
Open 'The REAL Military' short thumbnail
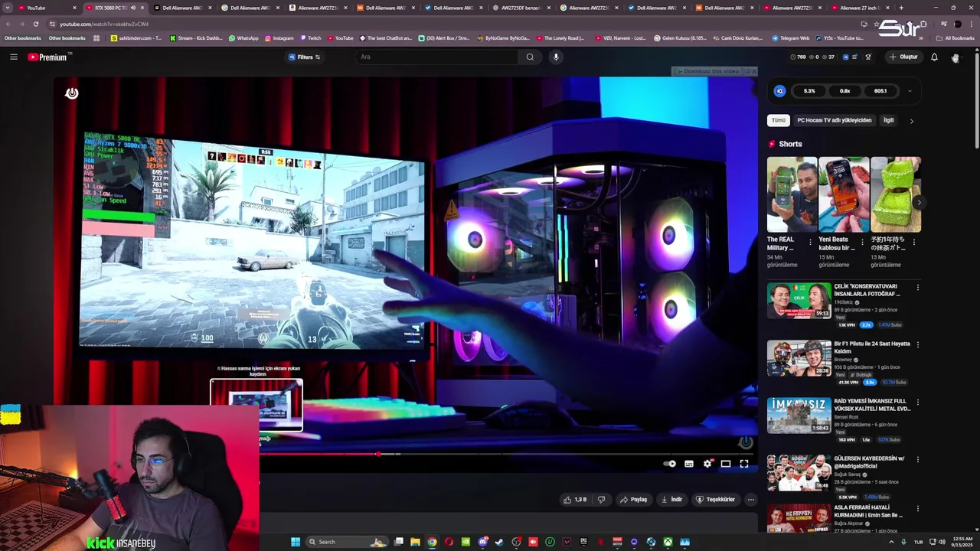tap(792, 194)
